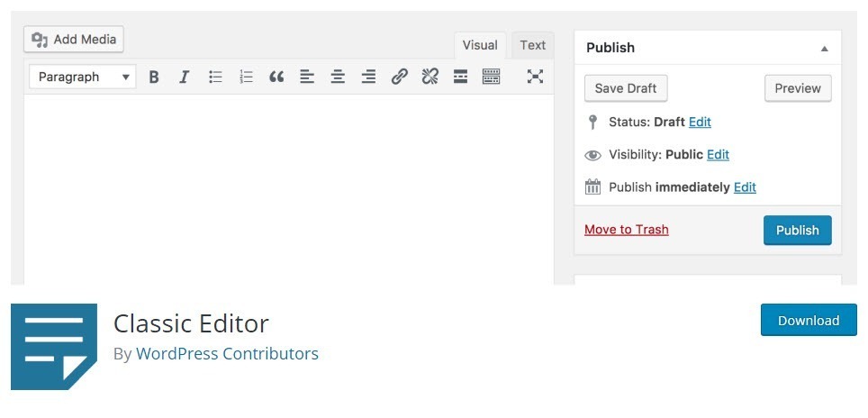Click inside the blank editor content area
The height and width of the screenshot is (418, 868).
[288, 189]
